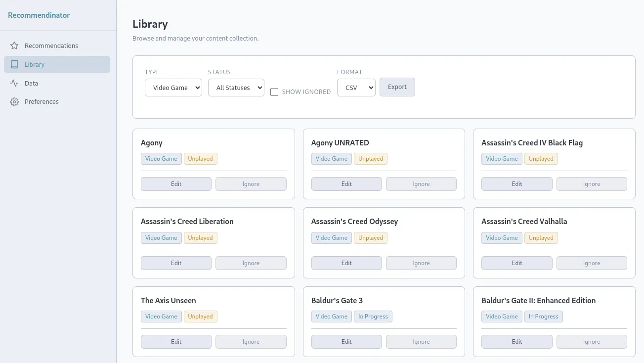Edit Assassin's Creed IV Black Flag
The image size is (644, 363).
coord(517,184)
